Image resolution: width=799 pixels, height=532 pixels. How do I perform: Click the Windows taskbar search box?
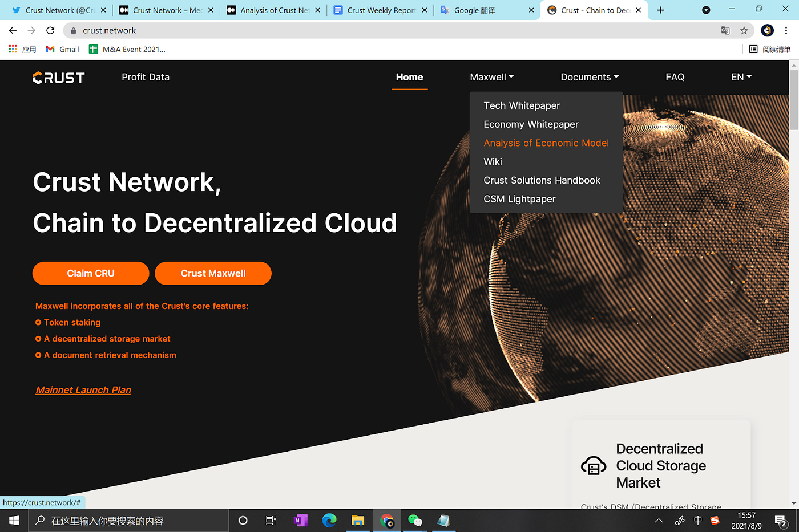pos(128,521)
